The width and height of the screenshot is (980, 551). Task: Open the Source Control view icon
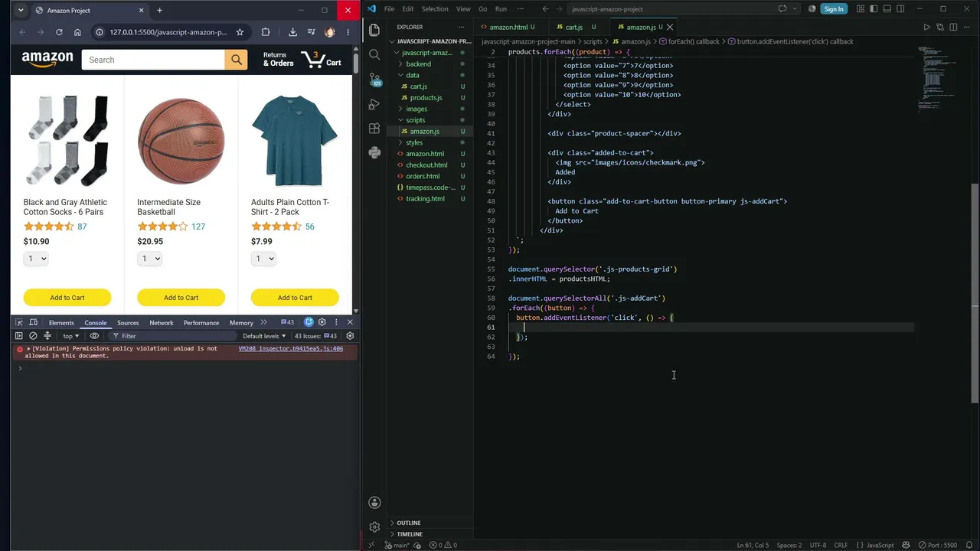(374, 79)
